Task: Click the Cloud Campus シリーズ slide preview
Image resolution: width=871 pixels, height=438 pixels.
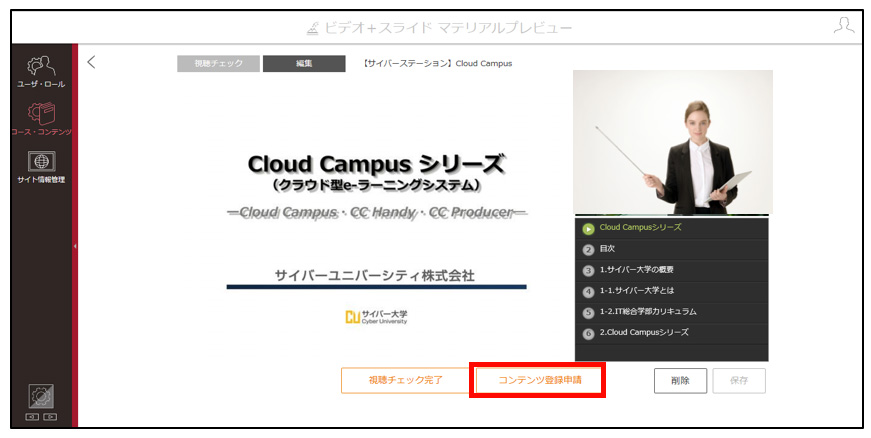Action: 376,217
